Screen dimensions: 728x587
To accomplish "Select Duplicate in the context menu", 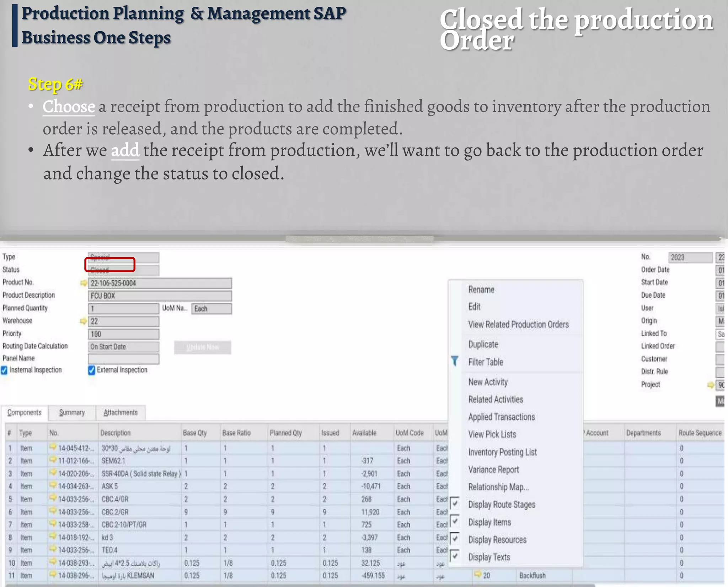I will coord(483,344).
